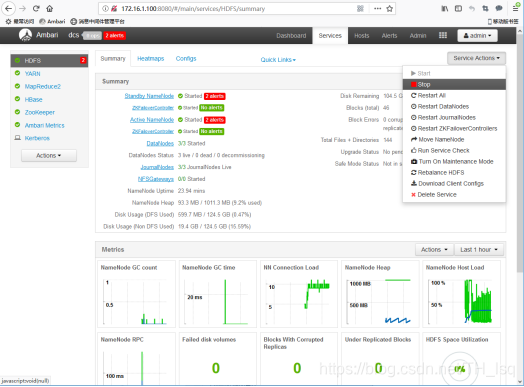Click first ZKFailoverController No alerts badge
The height and width of the screenshot is (387, 524).
[x=212, y=108]
